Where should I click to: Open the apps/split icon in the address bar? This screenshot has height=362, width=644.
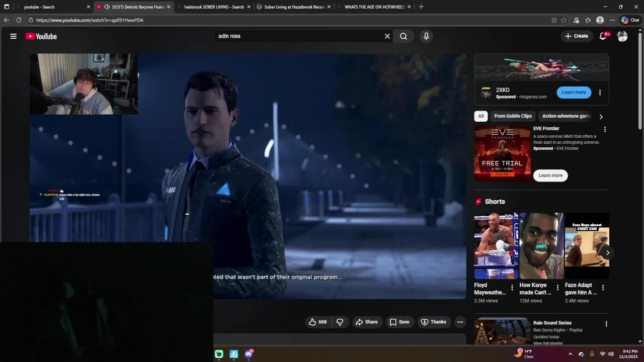(x=554, y=20)
